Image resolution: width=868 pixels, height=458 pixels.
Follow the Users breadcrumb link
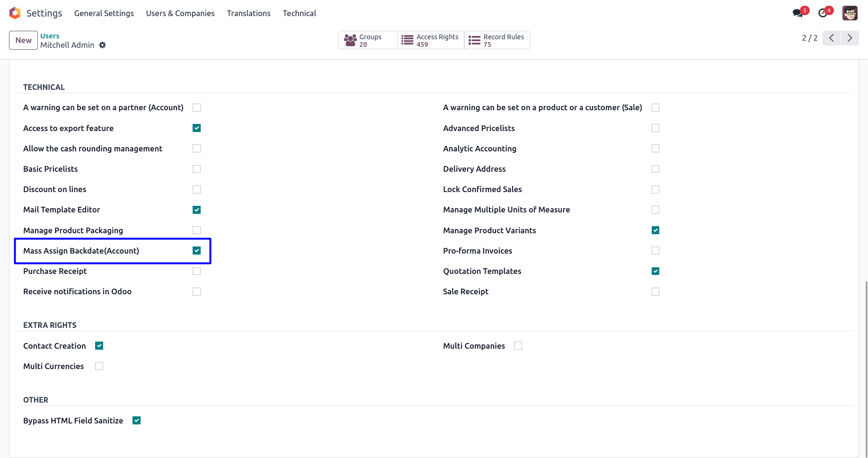point(50,36)
